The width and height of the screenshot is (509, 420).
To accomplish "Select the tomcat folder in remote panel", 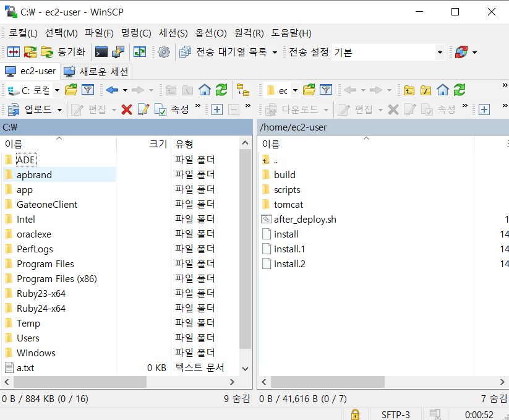I will click(x=288, y=205).
